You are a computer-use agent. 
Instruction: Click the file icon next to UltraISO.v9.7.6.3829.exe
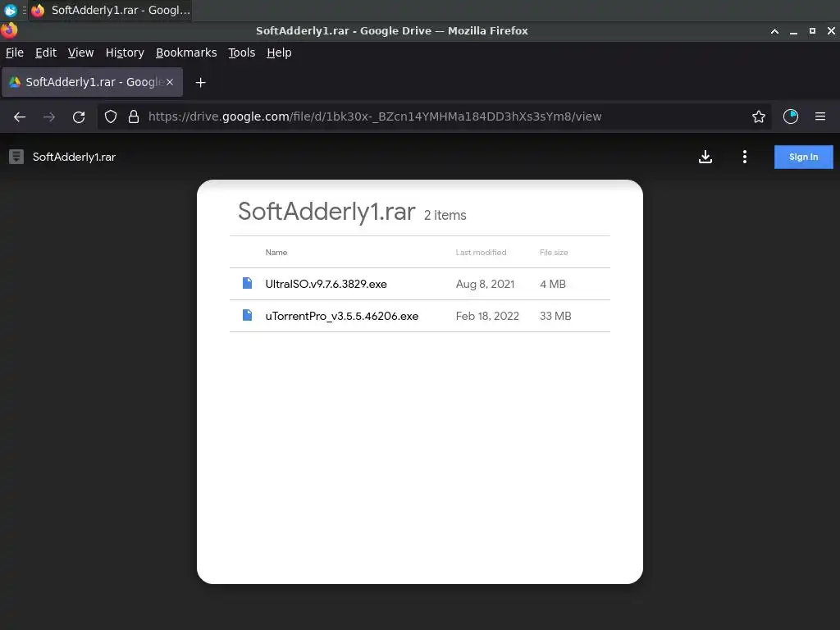coord(247,283)
